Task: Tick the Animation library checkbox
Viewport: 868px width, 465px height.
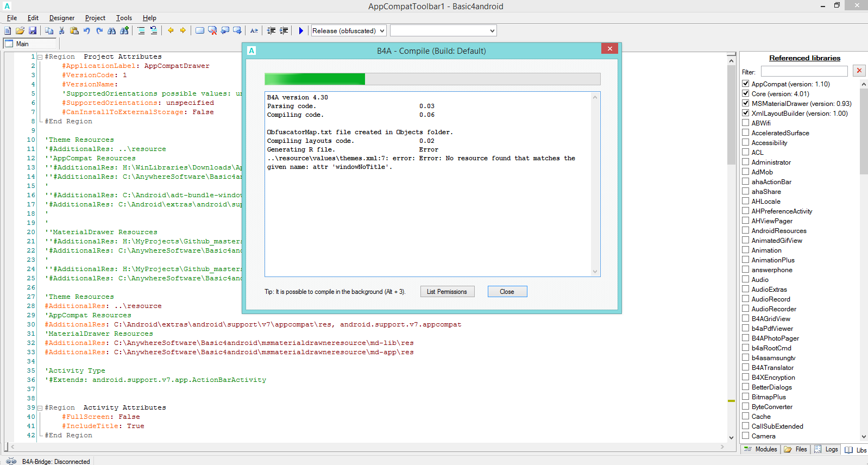Action: tap(746, 250)
